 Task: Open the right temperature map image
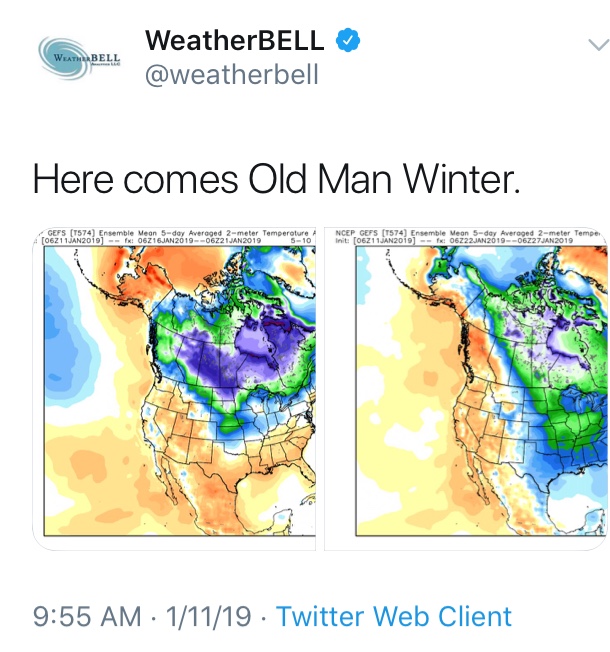click(467, 390)
